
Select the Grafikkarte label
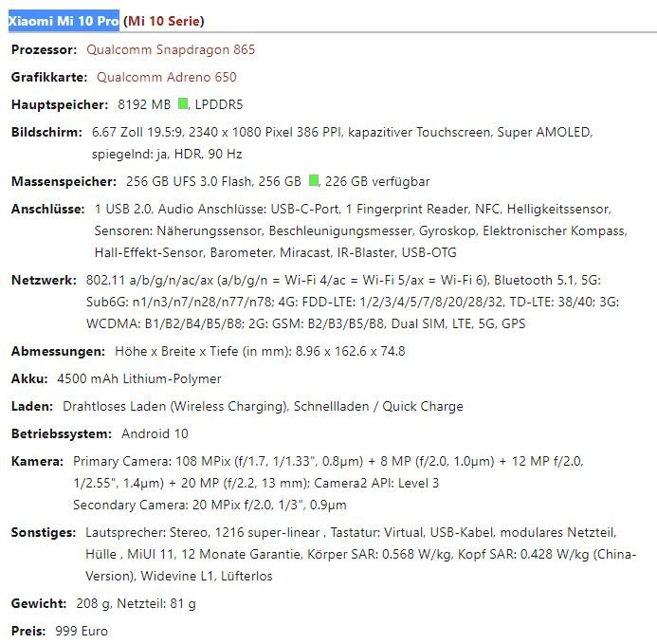(49, 77)
